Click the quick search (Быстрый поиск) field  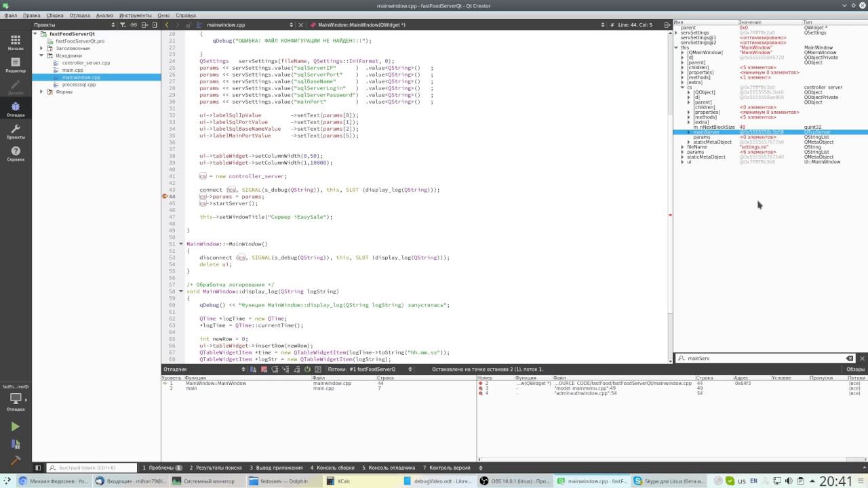[x=87, y=468]
